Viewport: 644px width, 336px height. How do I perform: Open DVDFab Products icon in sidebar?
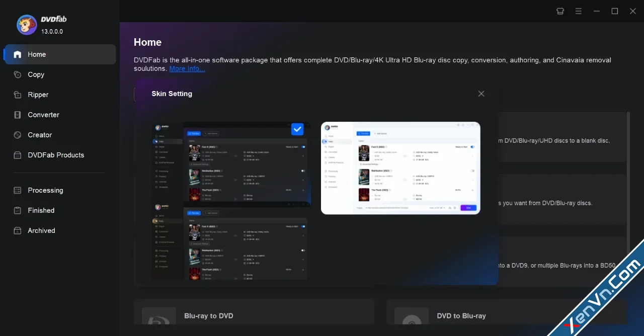pos(18,155)
